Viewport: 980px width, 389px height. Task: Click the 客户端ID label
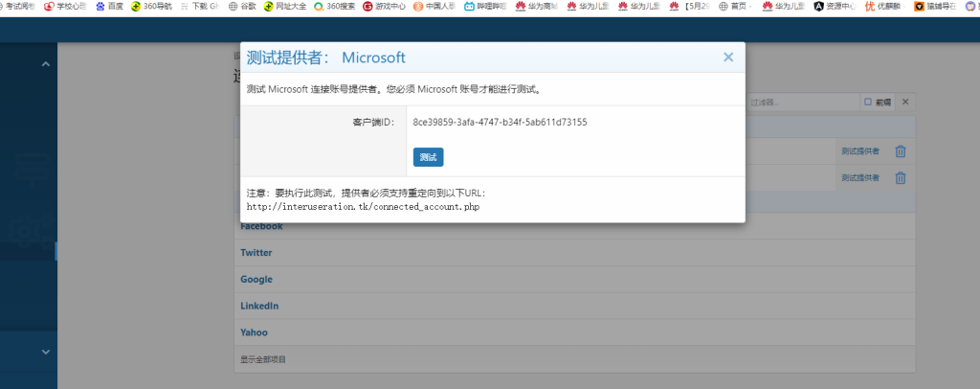pos(374,122)
